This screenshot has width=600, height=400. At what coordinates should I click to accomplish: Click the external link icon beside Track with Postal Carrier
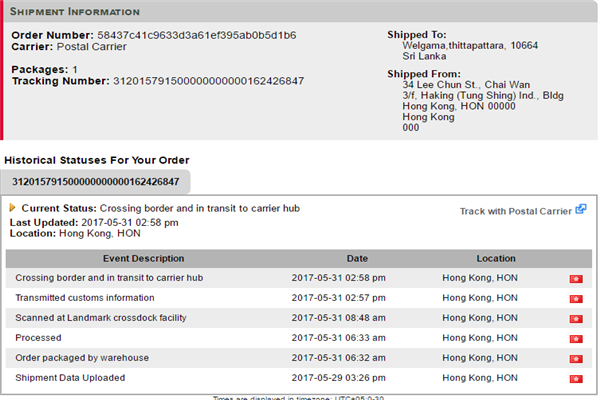coord(581,210)
